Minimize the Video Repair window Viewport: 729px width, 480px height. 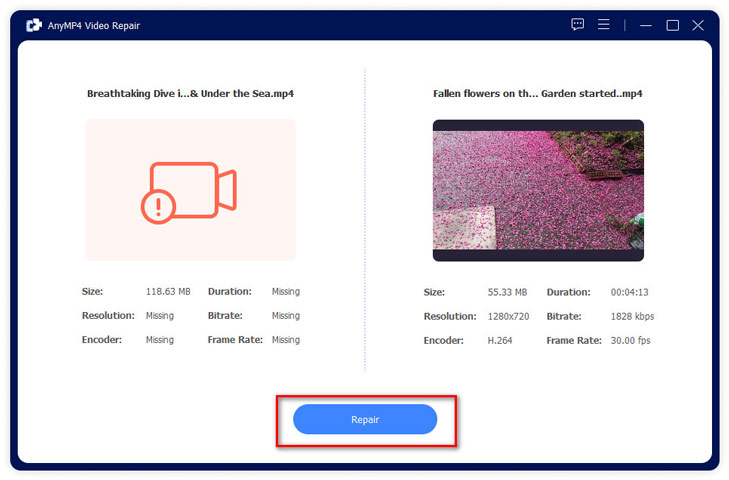coord(647,25)
